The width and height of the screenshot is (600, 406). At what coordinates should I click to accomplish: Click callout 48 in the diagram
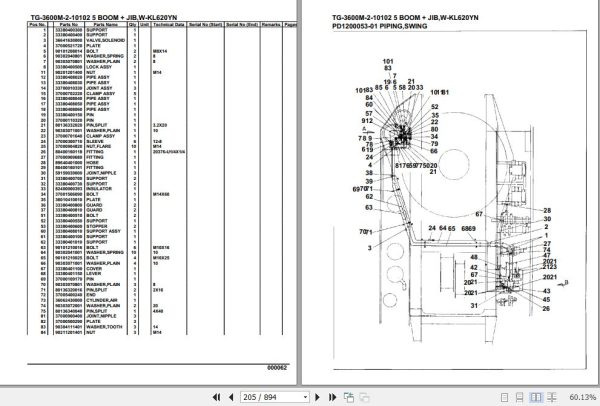pyautogui.click(x=474, y=258)
